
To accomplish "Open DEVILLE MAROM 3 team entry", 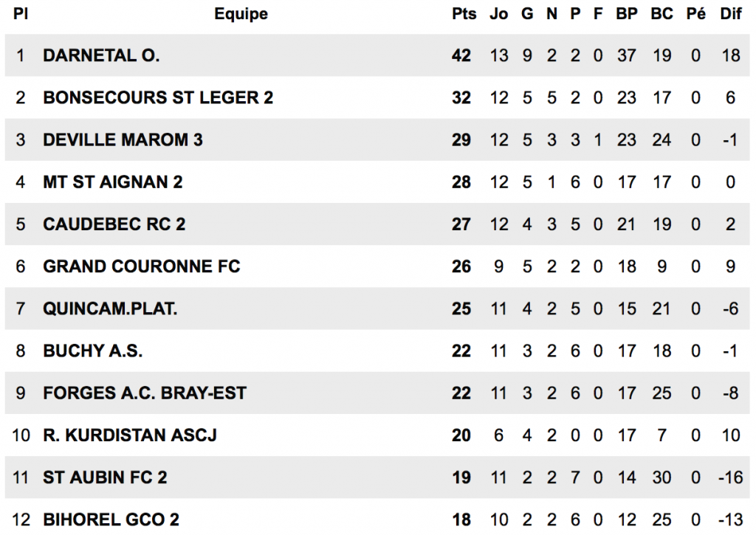I will tap(123, 139).
